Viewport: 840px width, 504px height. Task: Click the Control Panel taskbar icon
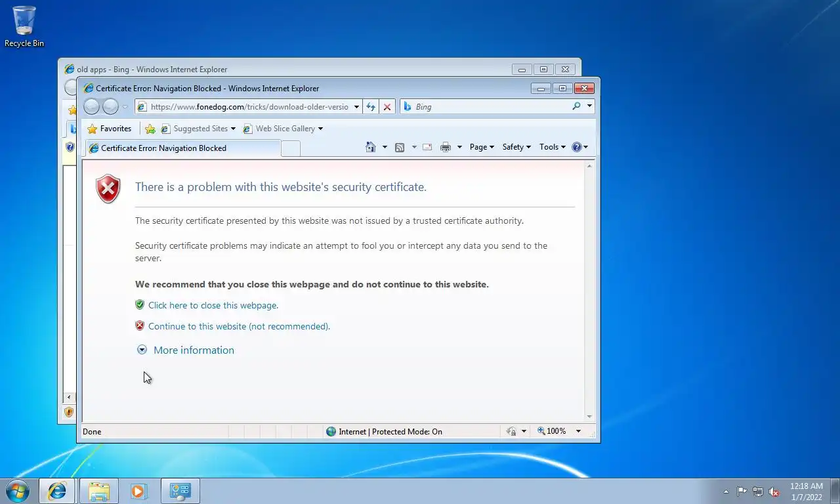(x=180, y=491)
